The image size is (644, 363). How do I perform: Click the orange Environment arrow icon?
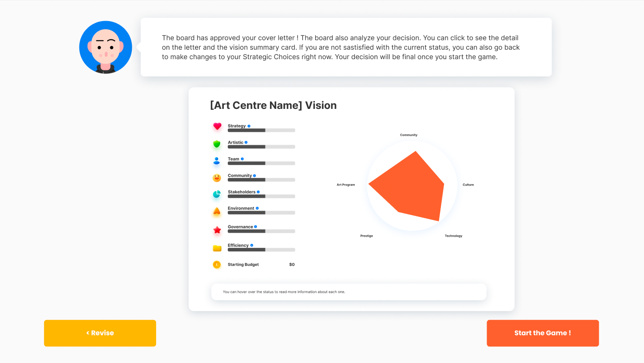click(217, 211)
